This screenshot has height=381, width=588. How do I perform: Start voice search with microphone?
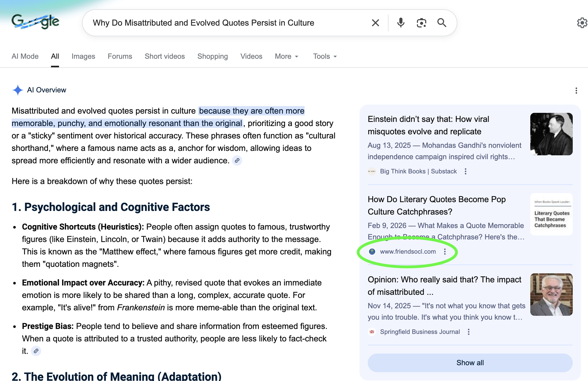(401, 23)
